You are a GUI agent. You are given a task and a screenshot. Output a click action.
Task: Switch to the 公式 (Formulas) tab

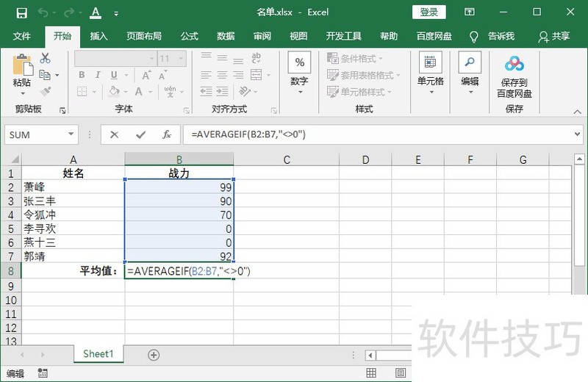189,36
